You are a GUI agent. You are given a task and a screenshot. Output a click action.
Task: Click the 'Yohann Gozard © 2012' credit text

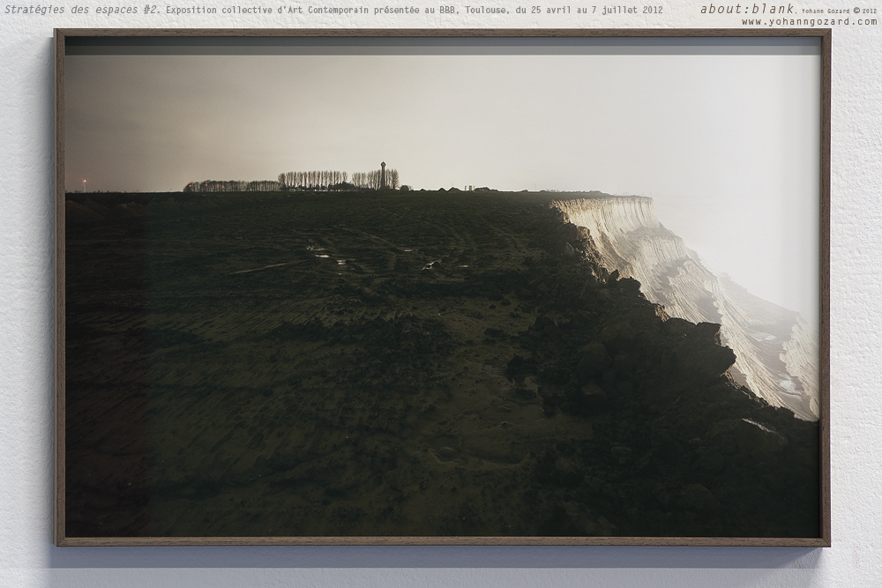840,11
